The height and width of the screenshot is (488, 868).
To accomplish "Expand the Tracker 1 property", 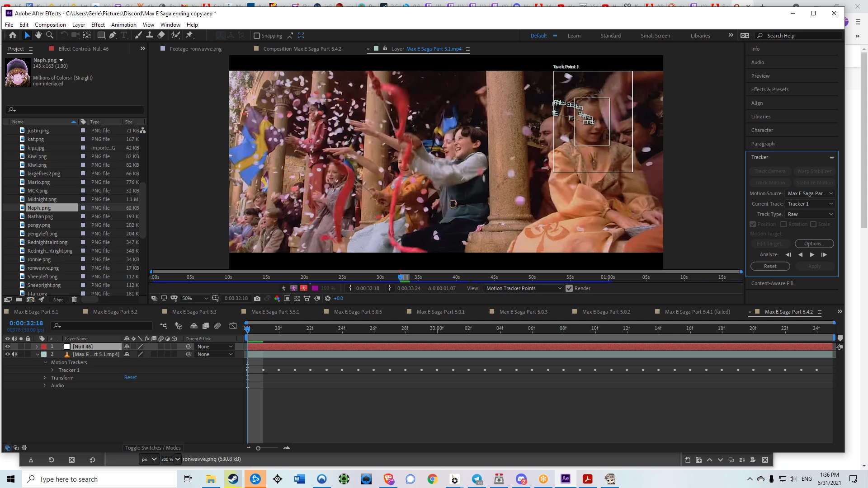I will pos(52,370).
